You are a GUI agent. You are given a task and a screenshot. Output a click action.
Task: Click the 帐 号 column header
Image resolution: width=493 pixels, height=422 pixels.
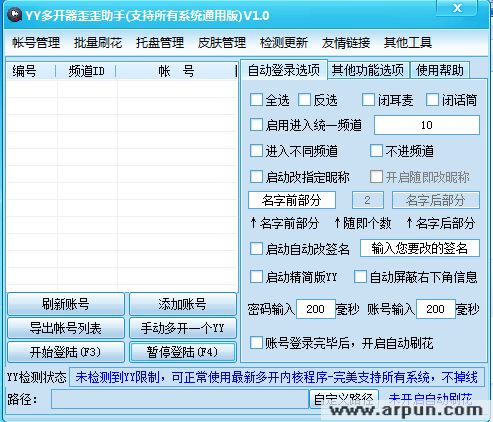pyautogui.click(x=176, y=71)
